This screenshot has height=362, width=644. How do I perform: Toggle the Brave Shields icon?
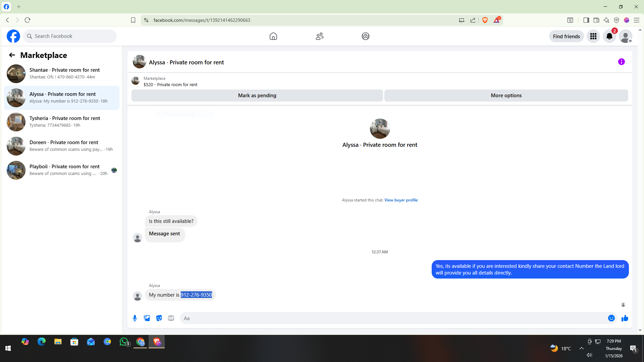485,20
